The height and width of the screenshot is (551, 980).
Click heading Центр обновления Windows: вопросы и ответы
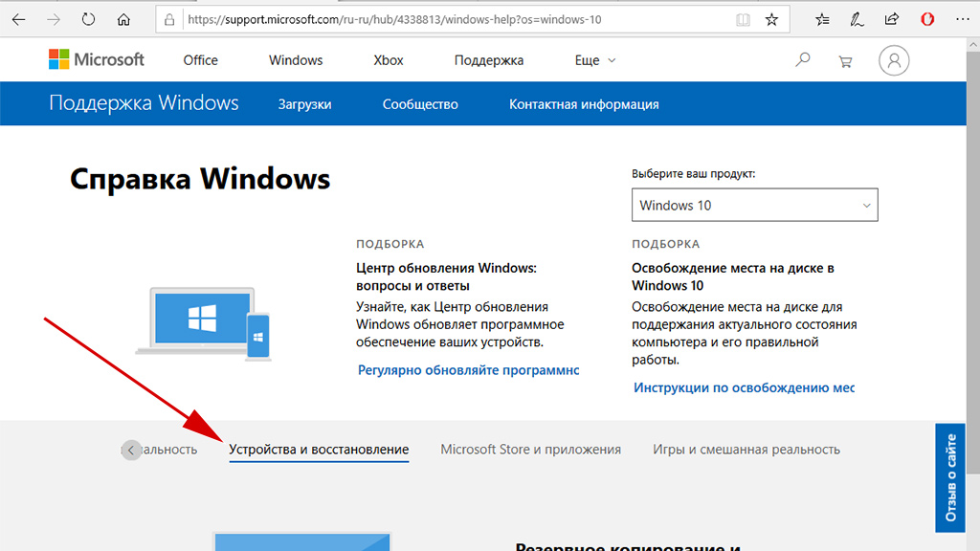click(x=446, y=276)
